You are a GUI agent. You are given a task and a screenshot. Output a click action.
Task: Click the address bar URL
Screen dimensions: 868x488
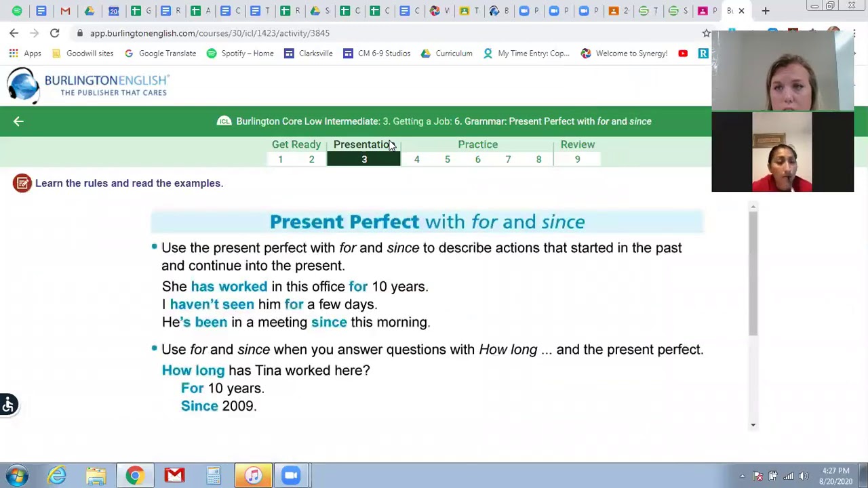[x=210, y=33]
